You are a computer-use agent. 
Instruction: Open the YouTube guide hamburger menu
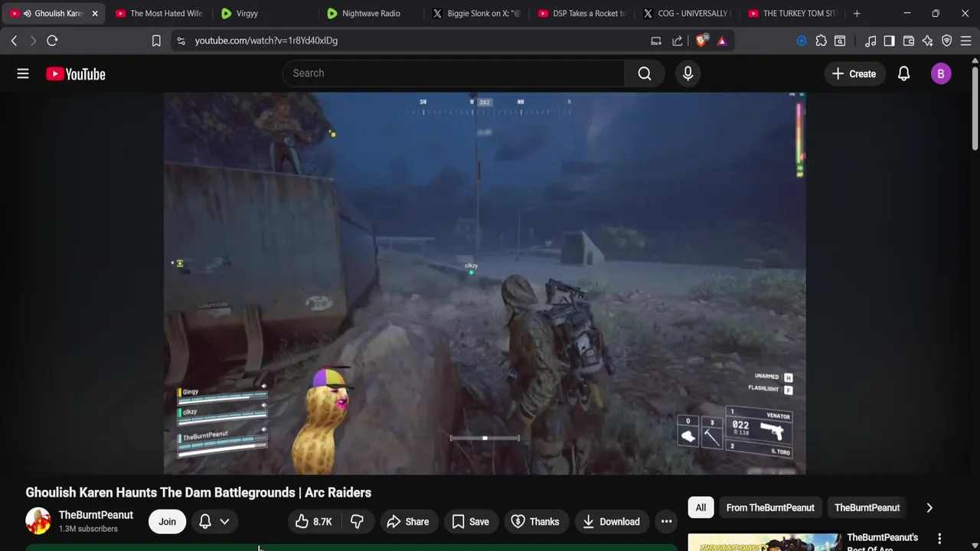tap(23, 73)
